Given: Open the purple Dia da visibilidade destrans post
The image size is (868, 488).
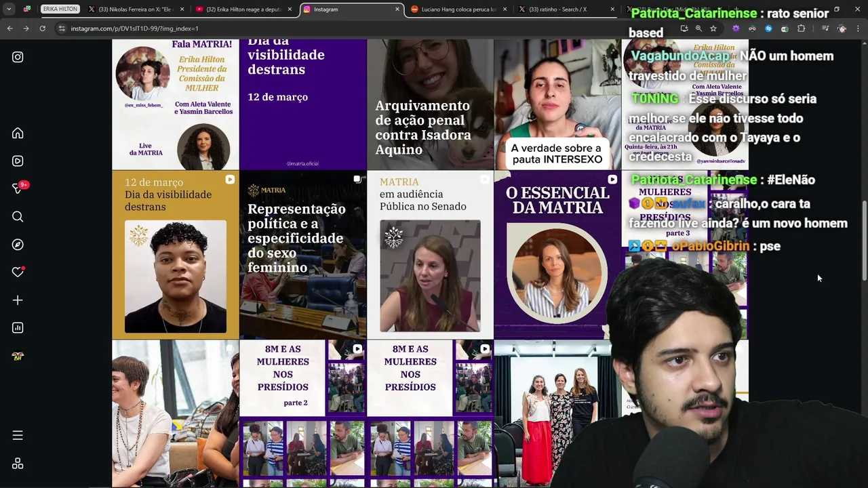Looking at the screenshot, I should pyautogui.click(x=303, y=104).
